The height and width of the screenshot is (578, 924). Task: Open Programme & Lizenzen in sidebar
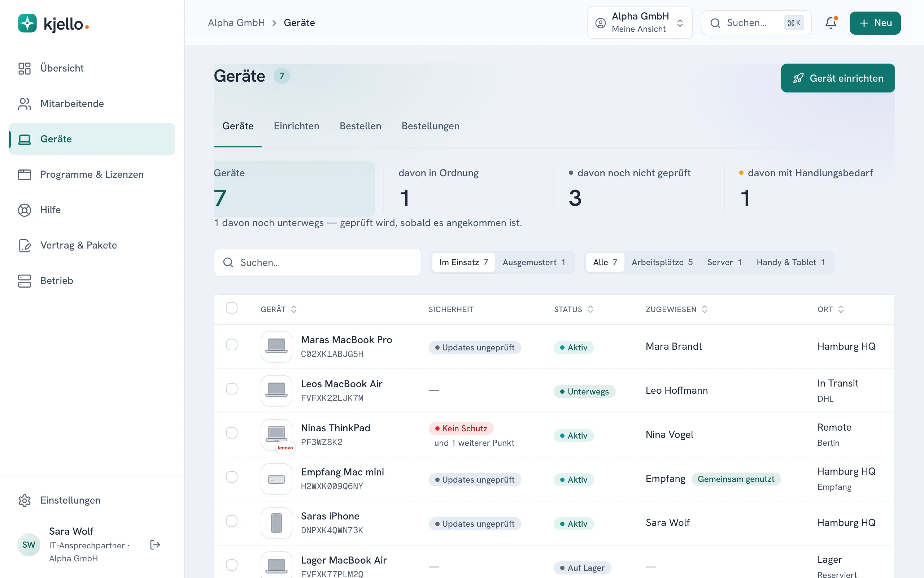(92, 174)
